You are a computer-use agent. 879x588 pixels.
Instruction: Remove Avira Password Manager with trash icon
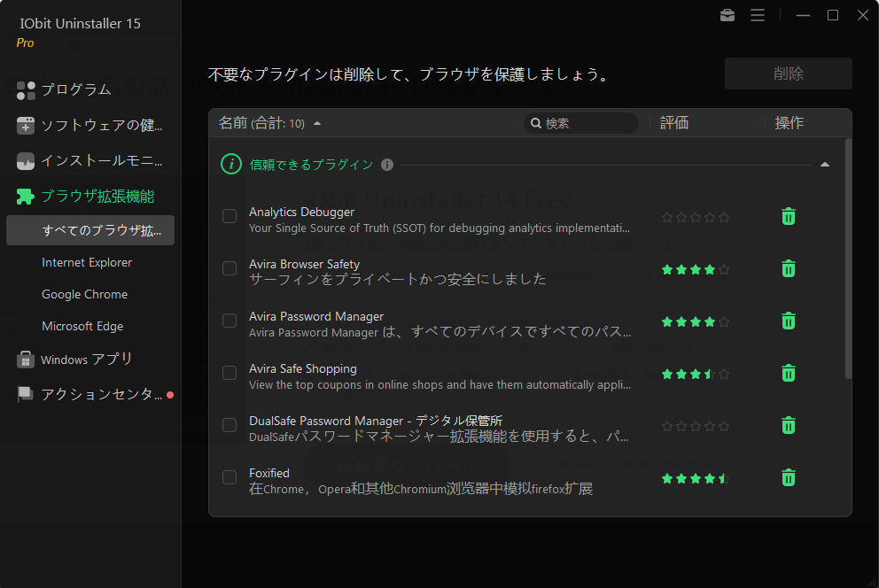pos(789,321)
